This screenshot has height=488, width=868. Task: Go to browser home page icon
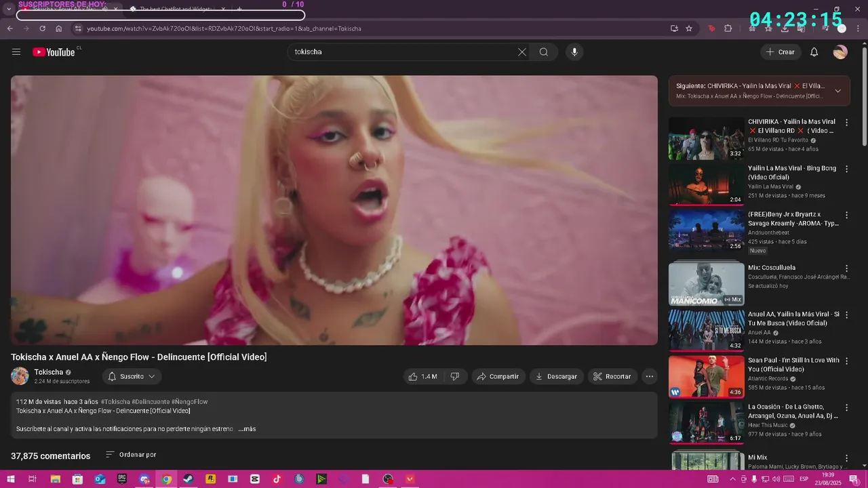pos(59,28)
